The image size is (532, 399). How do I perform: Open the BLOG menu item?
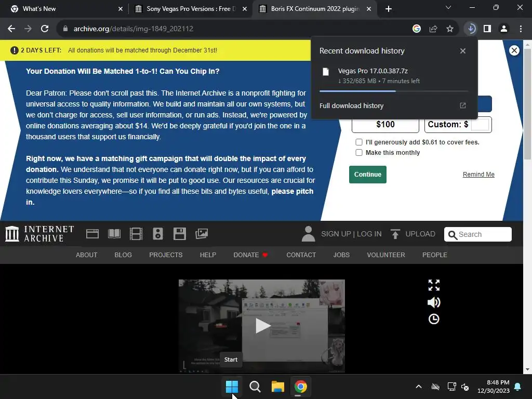click(123, 255)
